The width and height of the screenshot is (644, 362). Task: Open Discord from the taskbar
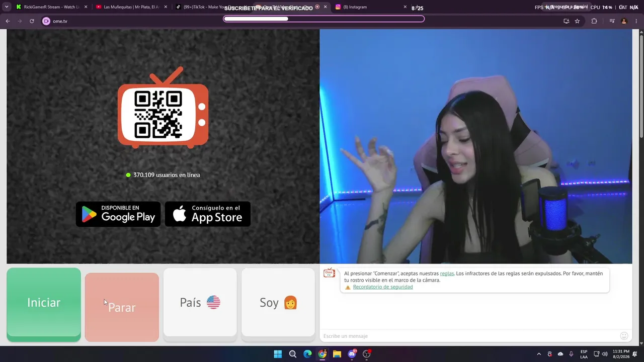click(352, 354)
